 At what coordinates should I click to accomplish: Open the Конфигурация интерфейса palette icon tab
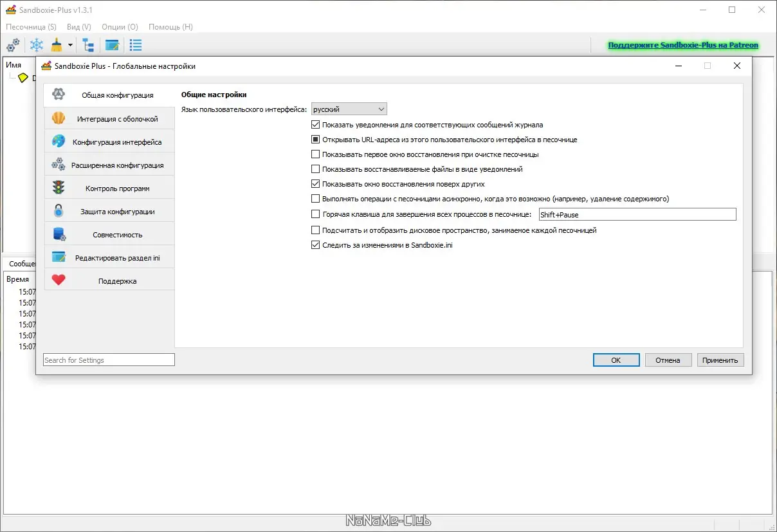pos(109,142)
